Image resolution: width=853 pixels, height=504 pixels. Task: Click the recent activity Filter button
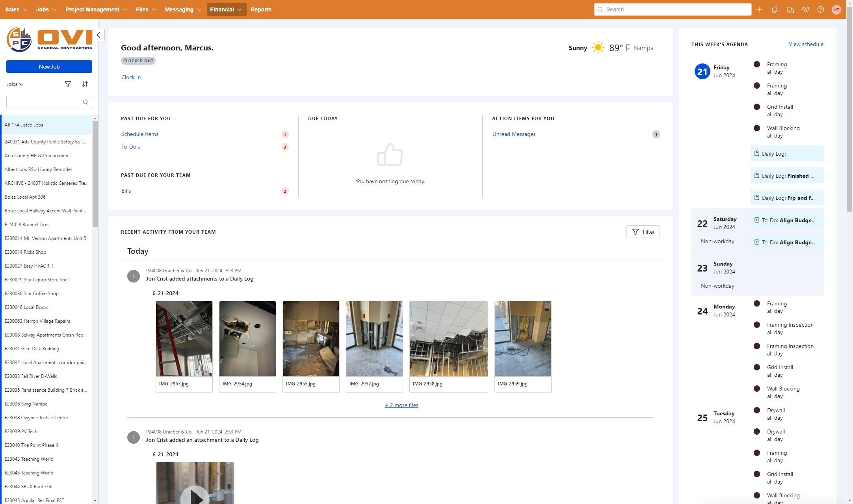click(643, 232)
